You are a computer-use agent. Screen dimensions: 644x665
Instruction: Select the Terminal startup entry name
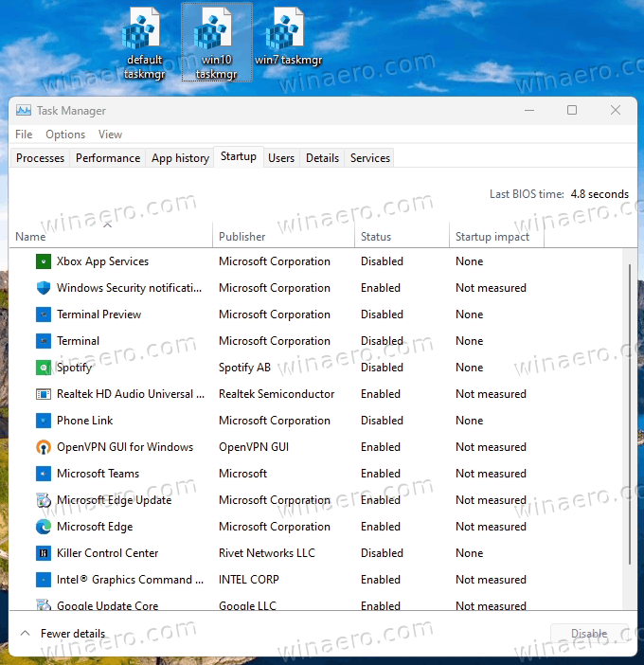[x=78, y=341]
